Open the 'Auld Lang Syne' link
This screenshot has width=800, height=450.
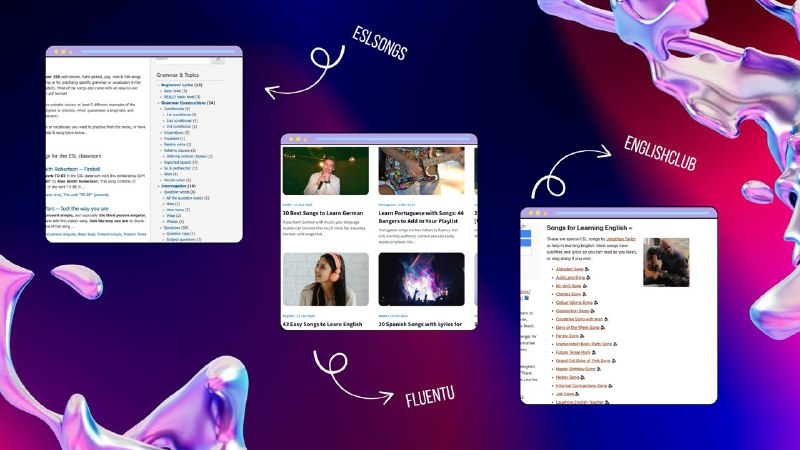pos(570,278)
